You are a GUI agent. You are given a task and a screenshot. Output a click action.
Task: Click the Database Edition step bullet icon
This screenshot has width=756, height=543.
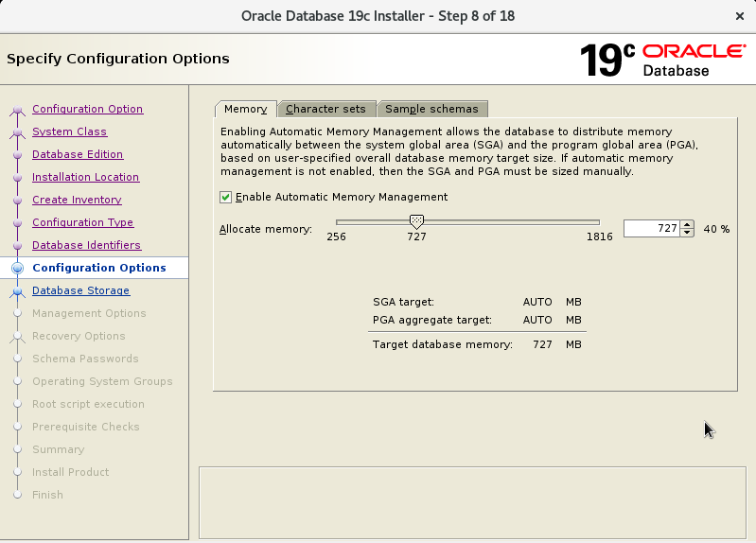[17, 155]
